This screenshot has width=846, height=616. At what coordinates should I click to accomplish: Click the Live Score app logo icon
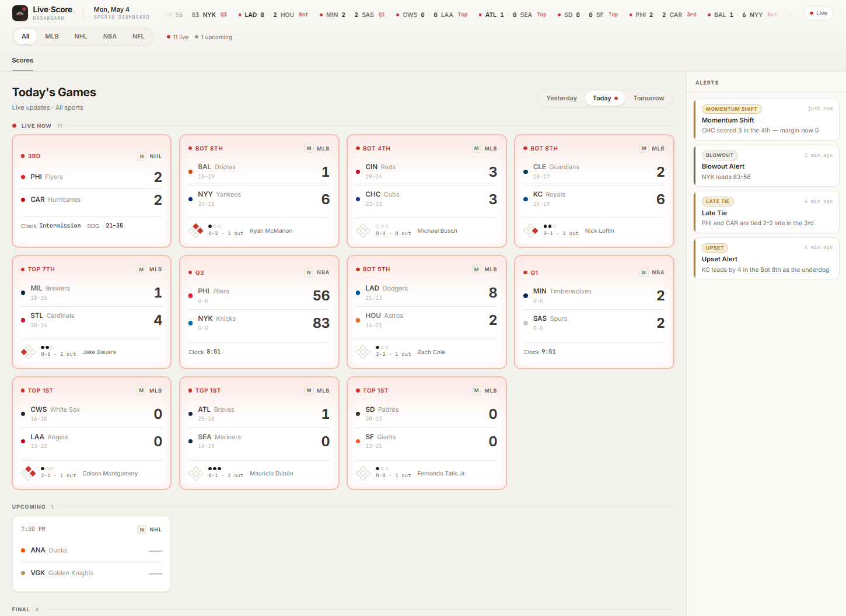(20, 13)
